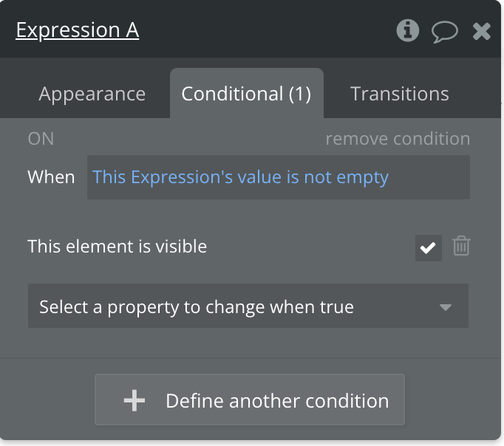
Task: Click the 'remove condition' link
Action: tap(398, 139)
